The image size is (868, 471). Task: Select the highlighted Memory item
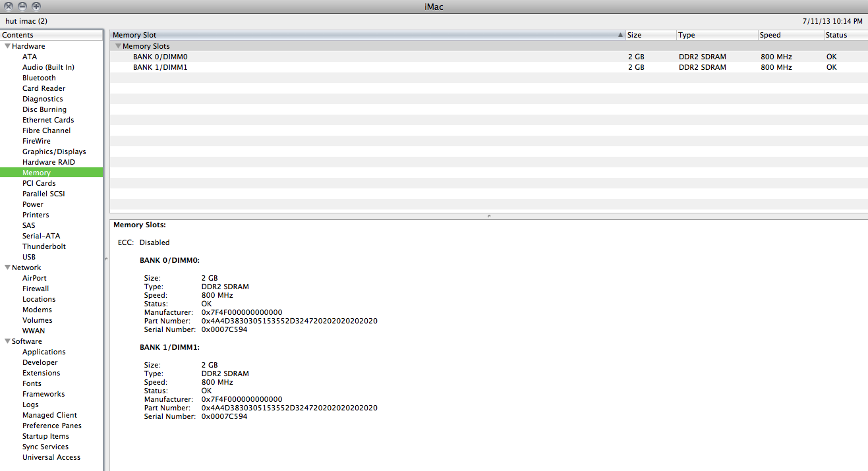[x=51, y=173]
